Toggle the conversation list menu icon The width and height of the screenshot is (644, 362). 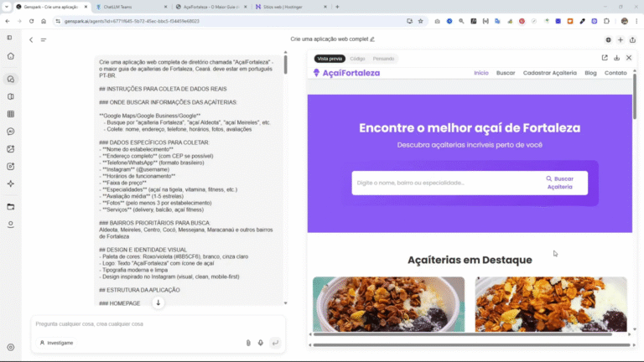[44, 40]
